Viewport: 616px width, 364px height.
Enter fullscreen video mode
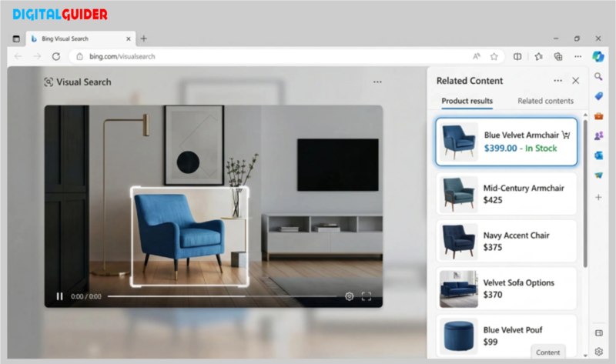pyautogui.click(x=367, y=296)
